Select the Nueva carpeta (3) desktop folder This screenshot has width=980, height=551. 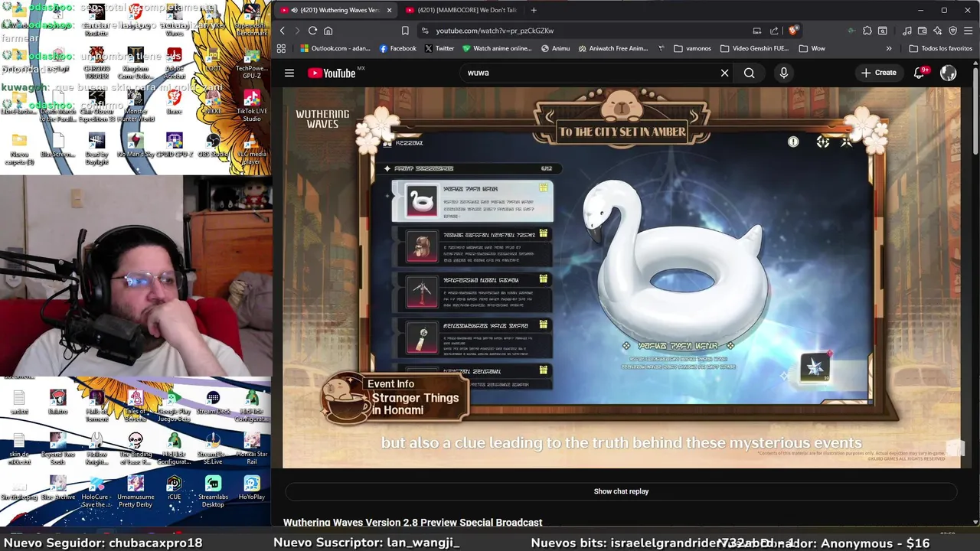(19, 147)
